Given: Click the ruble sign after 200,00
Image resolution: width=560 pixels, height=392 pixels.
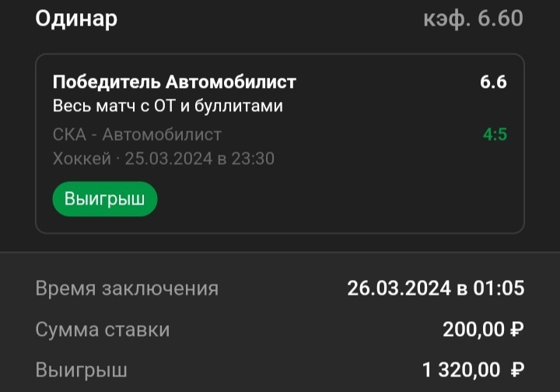Looking at the screenshot, I should click(x=516, y=330).
